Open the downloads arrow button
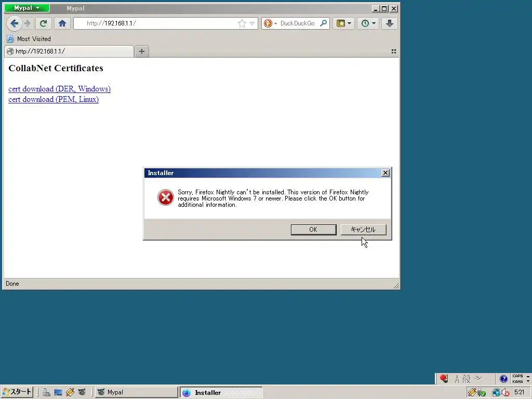532x399 pixels. (390, 23)
